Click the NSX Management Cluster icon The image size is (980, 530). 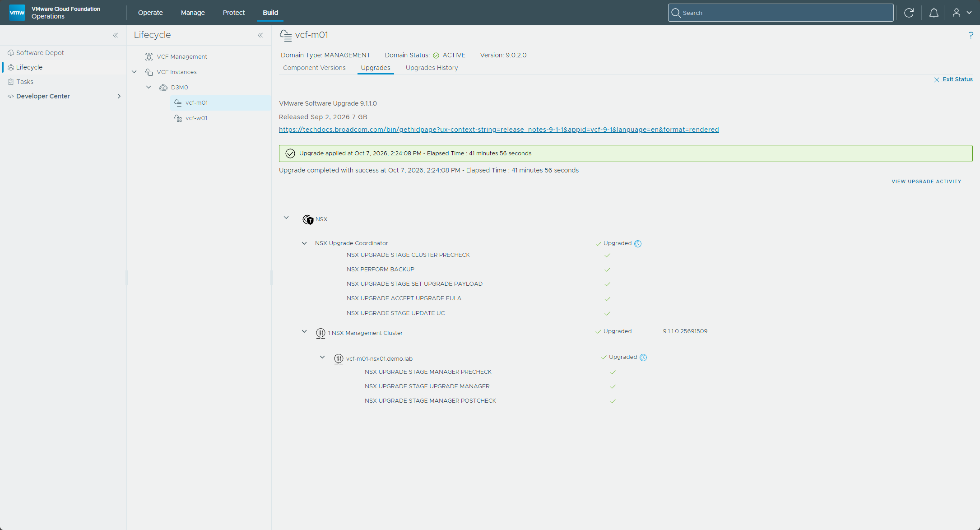(320, 333)
